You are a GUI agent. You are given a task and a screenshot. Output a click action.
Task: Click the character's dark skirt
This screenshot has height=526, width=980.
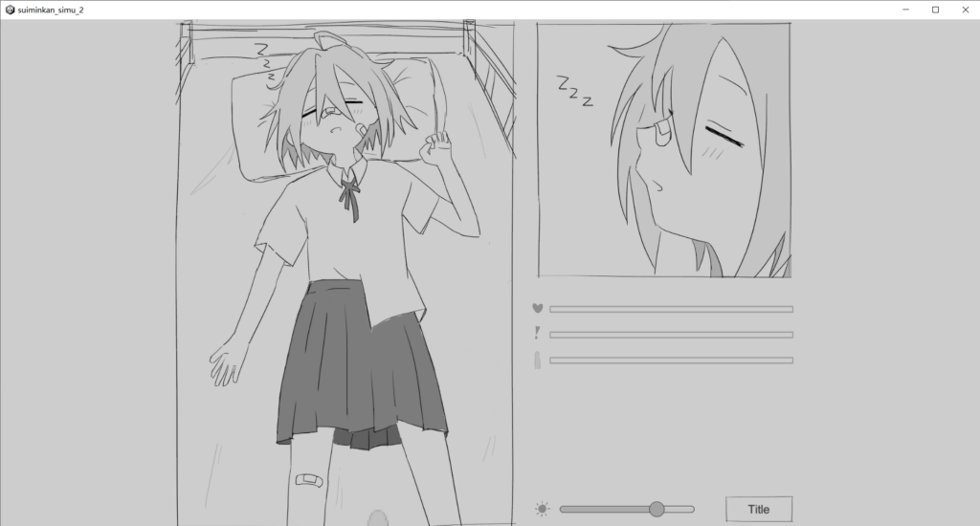coord(361,365)
